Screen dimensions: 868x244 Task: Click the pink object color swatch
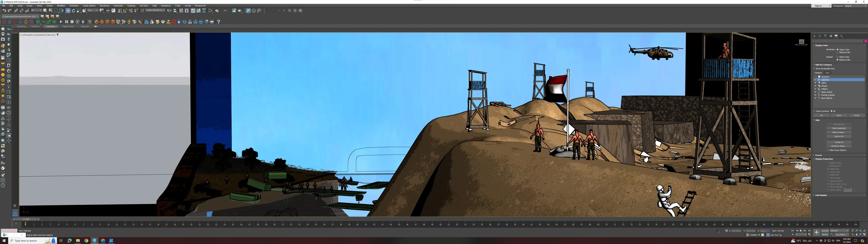866,41
